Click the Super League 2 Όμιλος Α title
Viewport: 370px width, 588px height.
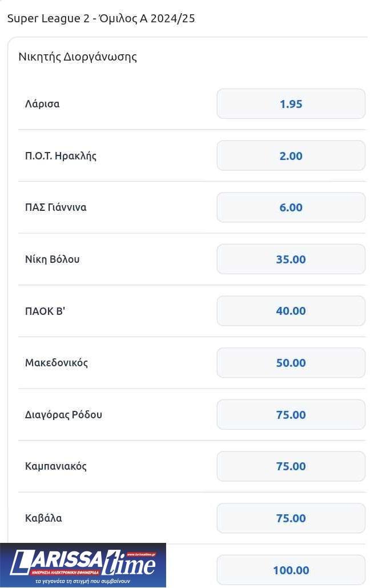coord(101,18)
